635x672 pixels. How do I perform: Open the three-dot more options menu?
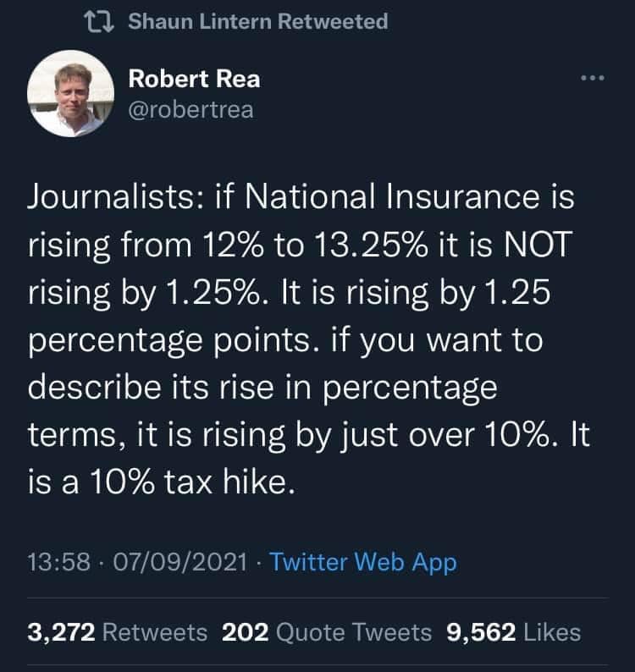coord(592,79)
